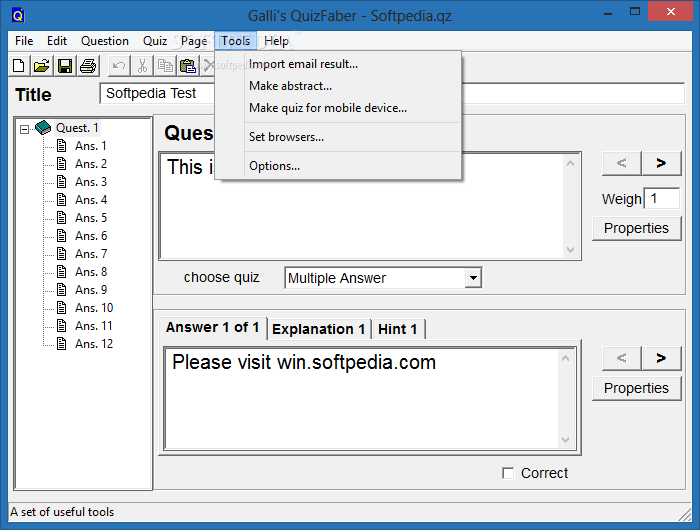The width and height of the screenshot is (700, 530).
Task: Select Ans. 4 in the tree
Action: (x=91, y=200)
